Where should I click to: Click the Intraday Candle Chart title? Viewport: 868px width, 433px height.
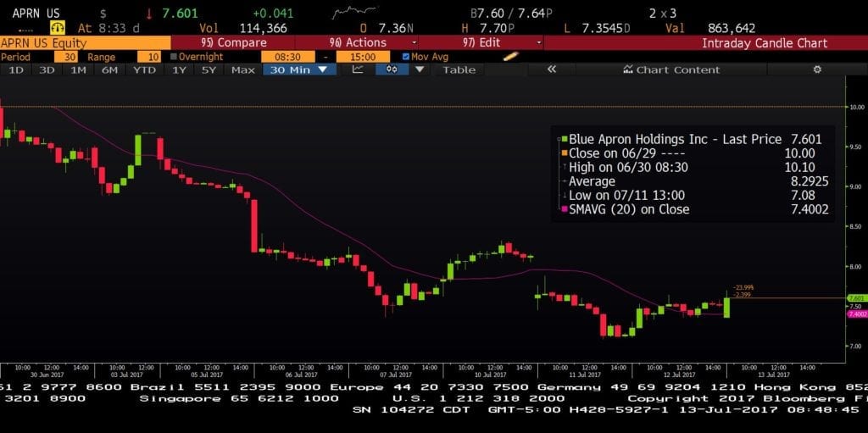765,42
